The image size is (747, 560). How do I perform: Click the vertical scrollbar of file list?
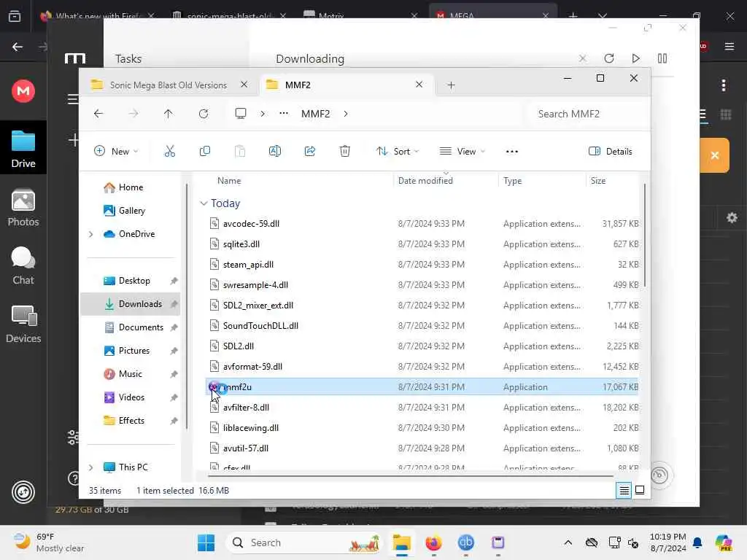click(x=645, y=236)
